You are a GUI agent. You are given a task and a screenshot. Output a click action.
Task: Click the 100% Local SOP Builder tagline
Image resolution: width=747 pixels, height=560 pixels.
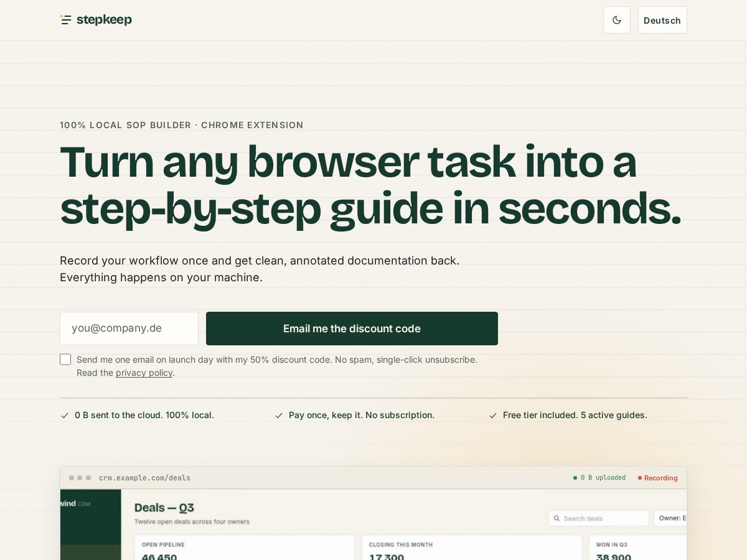[x=181, y=125]
